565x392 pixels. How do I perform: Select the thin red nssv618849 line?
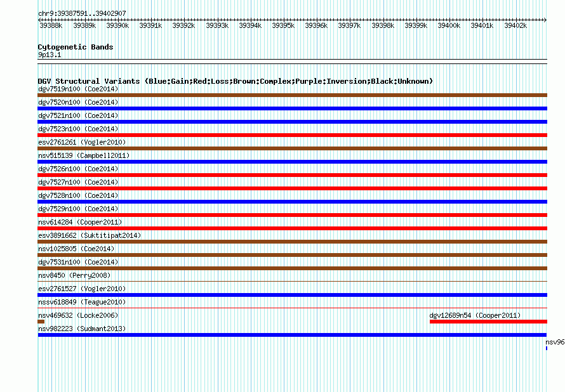click(x=292, y=308)
